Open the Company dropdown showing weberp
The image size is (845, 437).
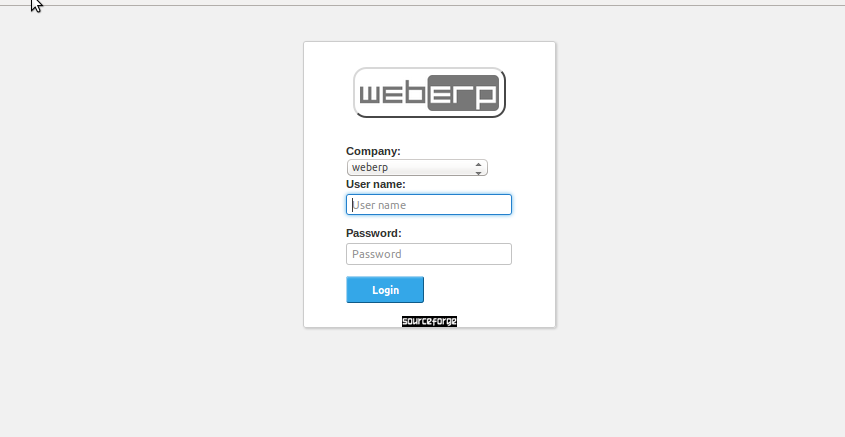[x=417, y=168]
